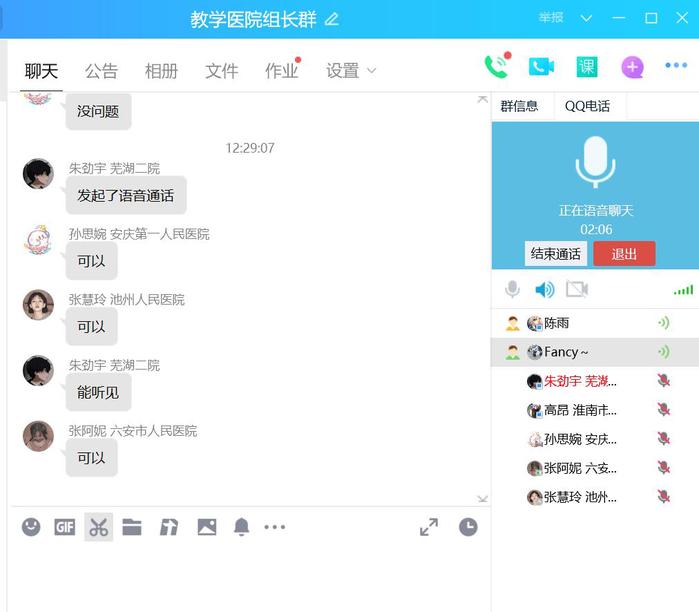Screen dimensions: 699x612
Task: Click the speaking indicator beside 陈雨
Action: 664,323
